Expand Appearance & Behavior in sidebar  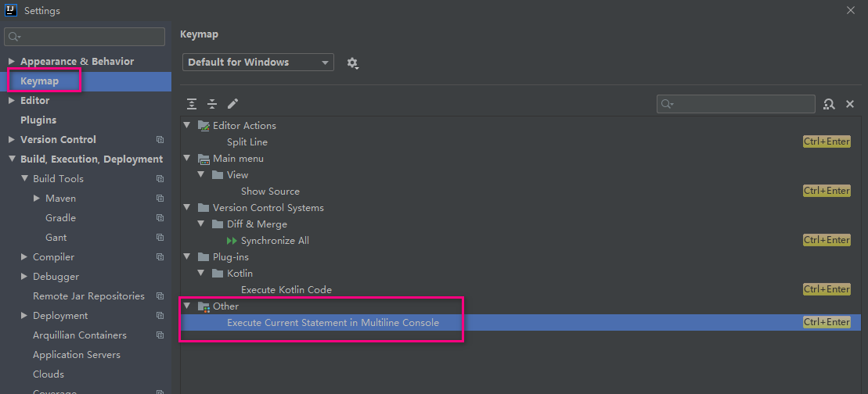pos(12,61)
